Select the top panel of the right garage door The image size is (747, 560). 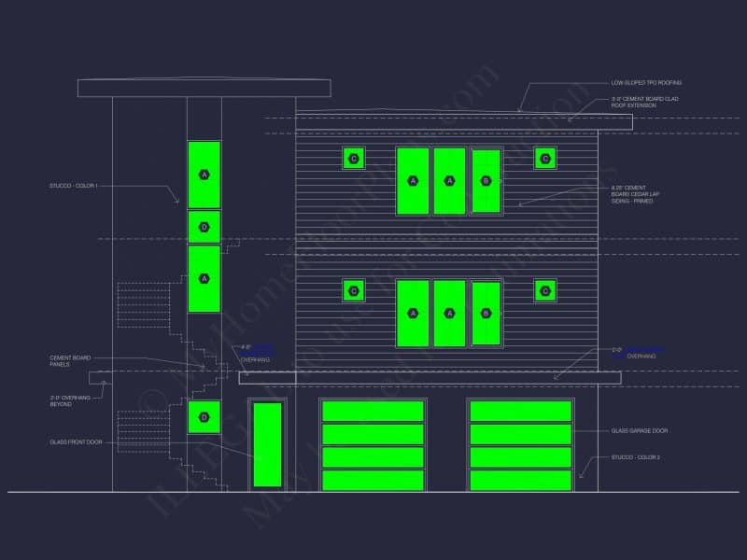coord(521,412)
